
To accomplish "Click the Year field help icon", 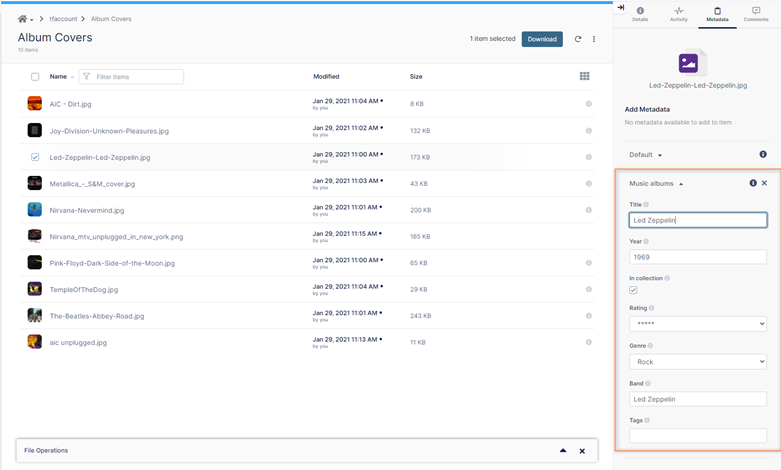I will click(x=646, y=241).
